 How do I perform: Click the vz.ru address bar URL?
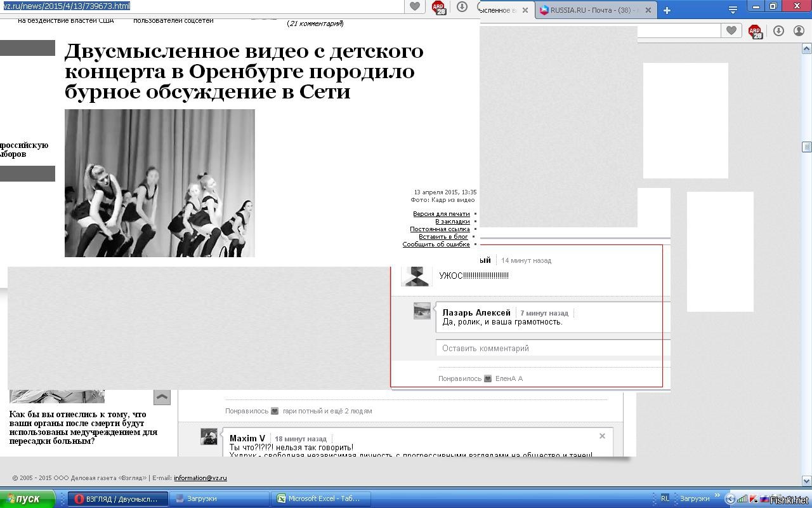67,6
